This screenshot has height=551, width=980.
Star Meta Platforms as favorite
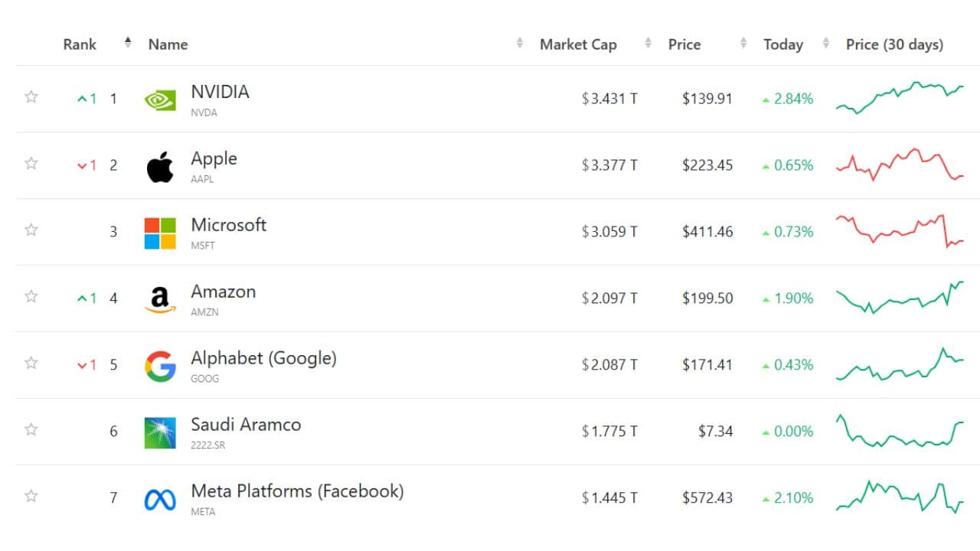[31, 496]
